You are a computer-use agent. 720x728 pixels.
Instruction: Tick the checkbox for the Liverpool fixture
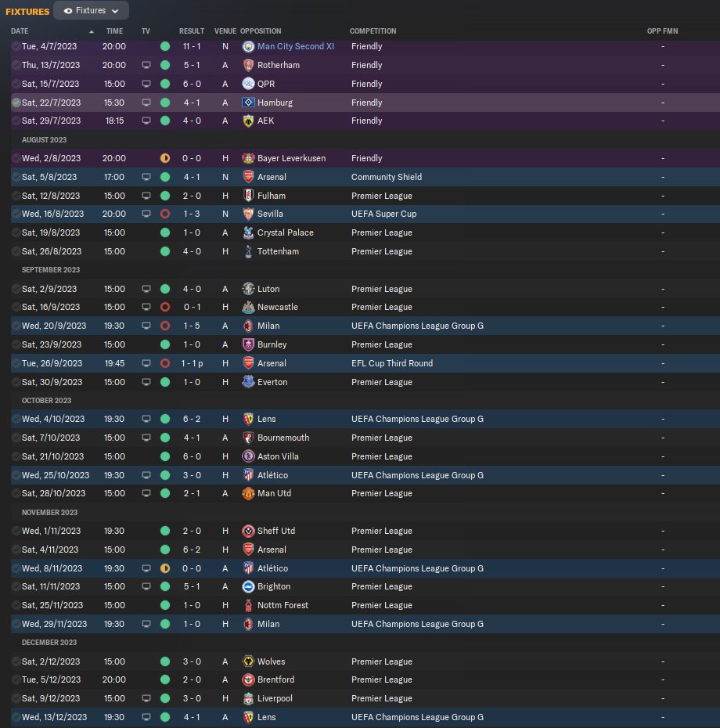16,698
